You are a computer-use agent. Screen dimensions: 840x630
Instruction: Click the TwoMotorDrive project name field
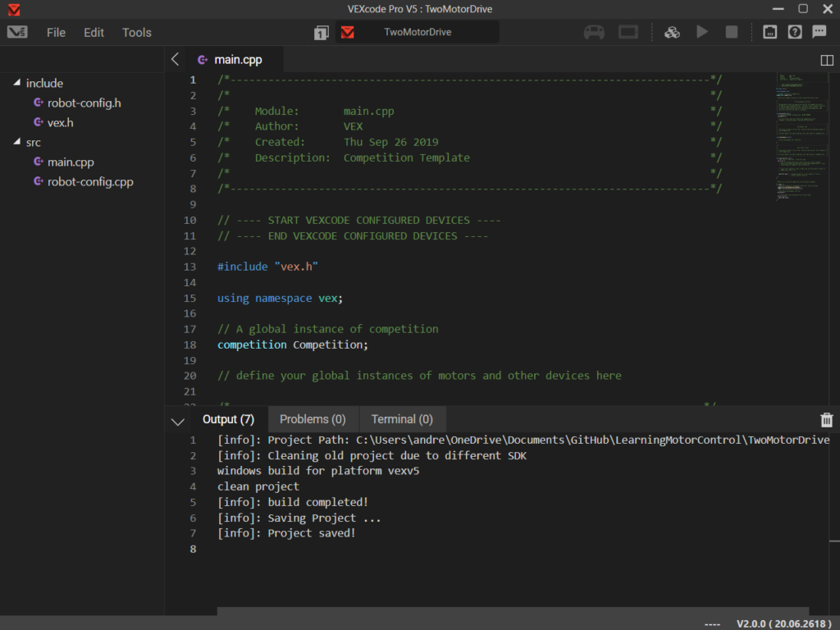pos(418,32)
